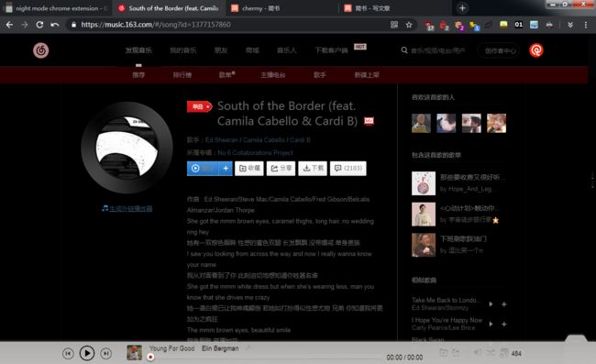Screen dimensions: 596x364
Task: Click the NetEase Cloud Music logo
Action: coord(40,50)
